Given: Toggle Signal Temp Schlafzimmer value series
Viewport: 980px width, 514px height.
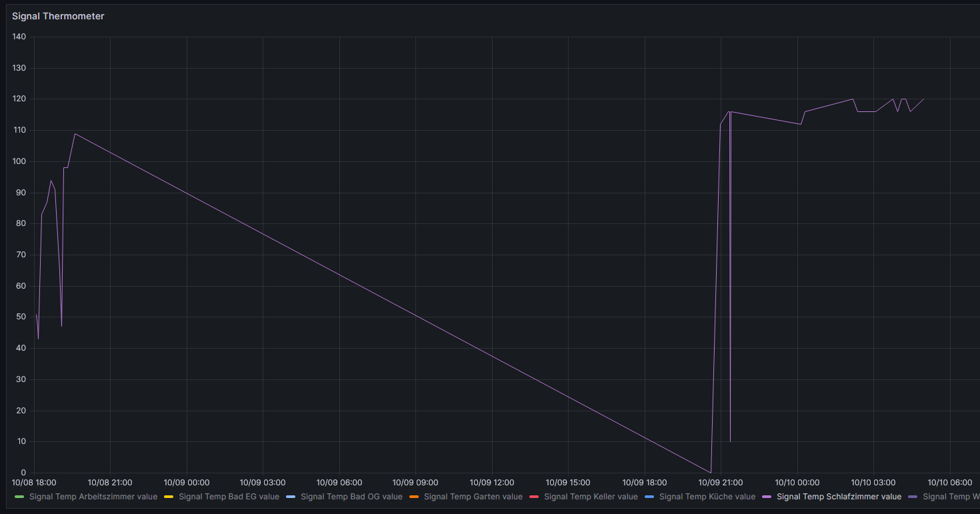Looking at the screenshot, I should pyautogui.click(x=839, y=497).
